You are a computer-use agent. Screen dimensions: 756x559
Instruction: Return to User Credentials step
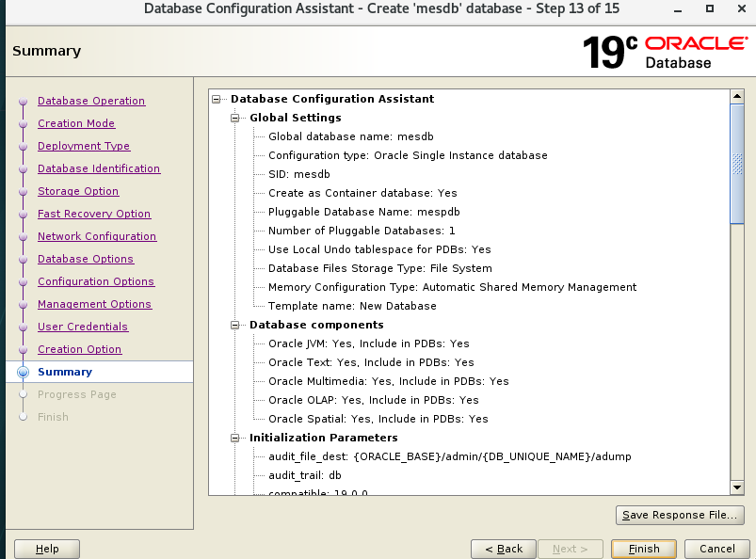[83, 327]
